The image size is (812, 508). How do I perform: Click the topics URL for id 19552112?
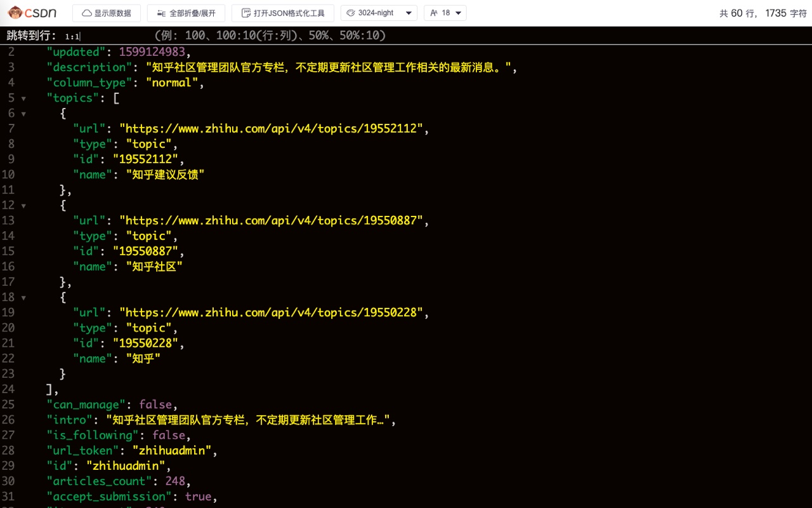[x=273, y=128]
